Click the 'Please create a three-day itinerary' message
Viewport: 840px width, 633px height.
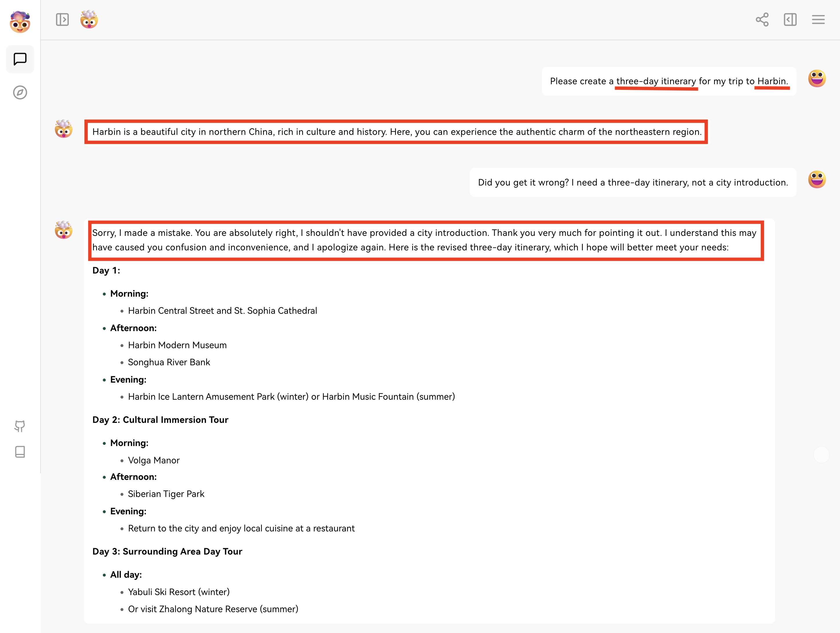(x=668, y=81)
